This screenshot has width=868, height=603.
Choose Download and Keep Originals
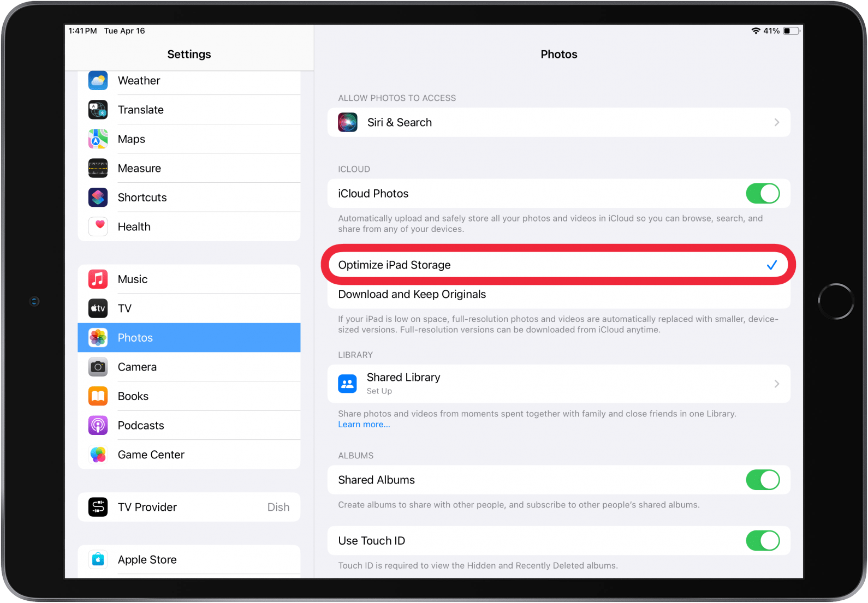[x=558, y=294]
